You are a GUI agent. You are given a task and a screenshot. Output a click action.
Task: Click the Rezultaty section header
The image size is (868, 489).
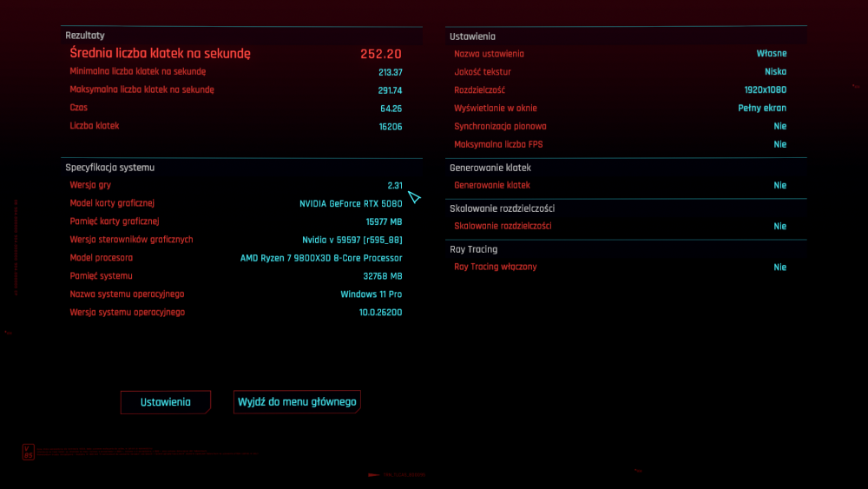tap(85, 36)
